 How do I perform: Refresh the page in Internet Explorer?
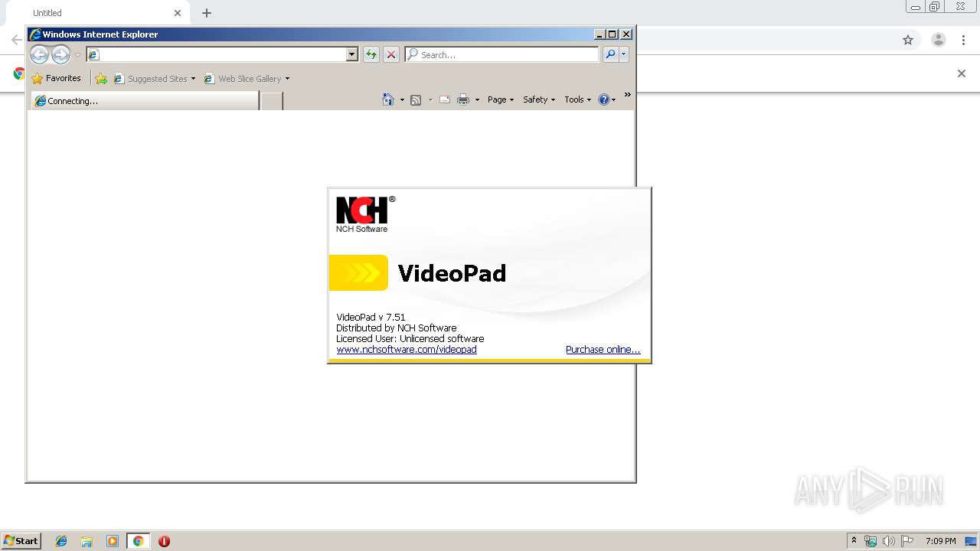[x=371, y=54]
